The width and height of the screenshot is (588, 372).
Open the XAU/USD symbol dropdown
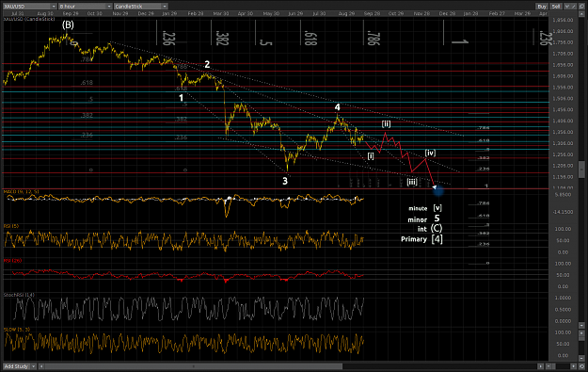pos(29,6)
